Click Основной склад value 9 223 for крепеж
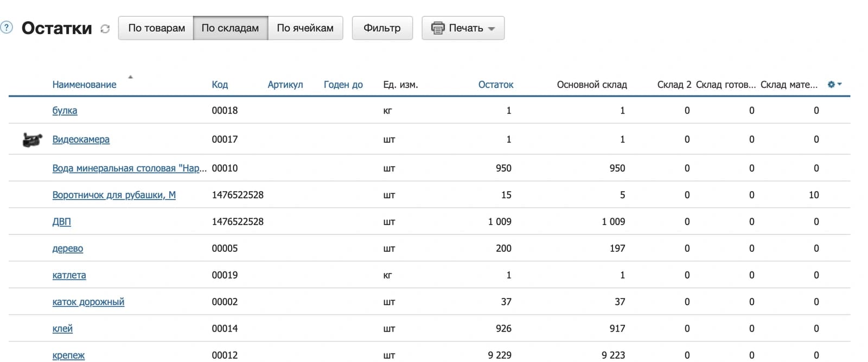868x362 pixels. 613,355
